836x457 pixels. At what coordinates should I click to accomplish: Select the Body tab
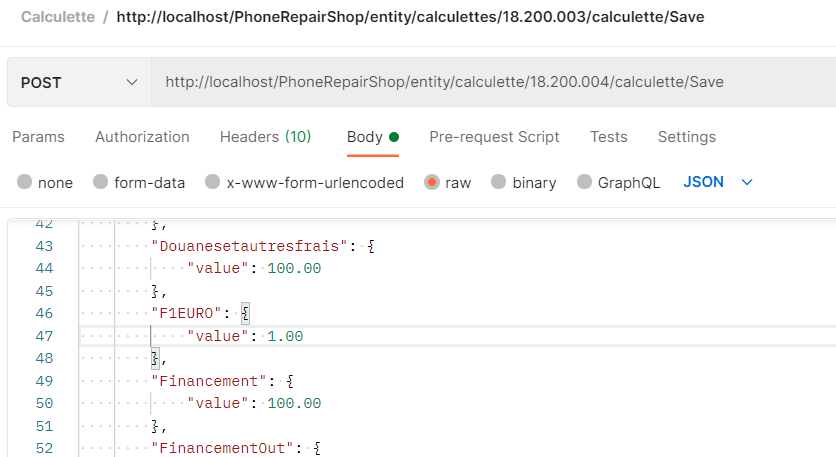tap(373, 137)
